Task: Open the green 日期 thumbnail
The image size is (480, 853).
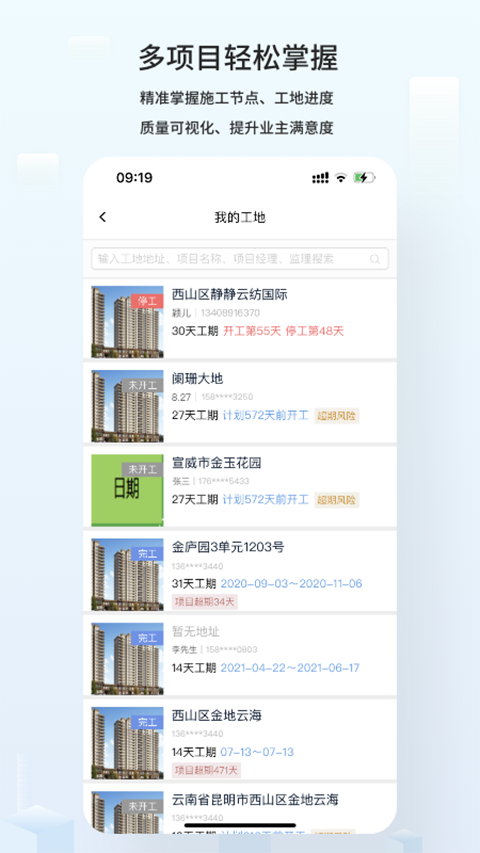Action: coord(127,490)
